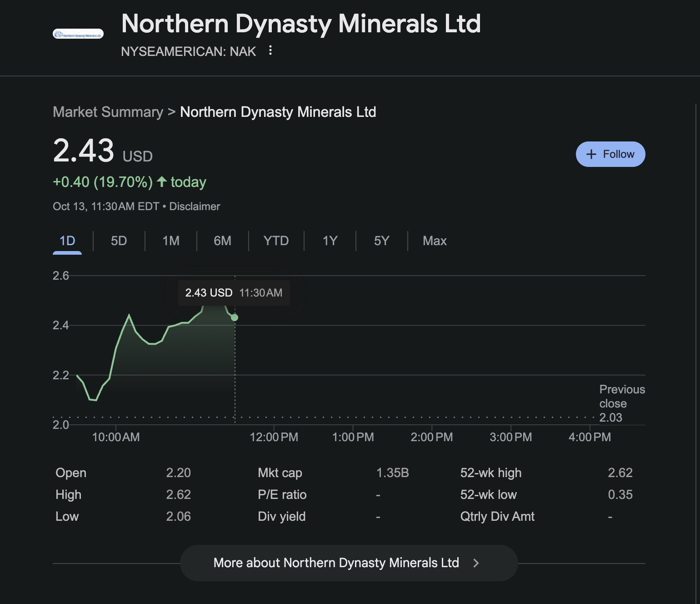Viewport: 700px width, 604px height.
Task: Click the Northern Dynasty Minerals Ltd page title
Action: [301, 24]
